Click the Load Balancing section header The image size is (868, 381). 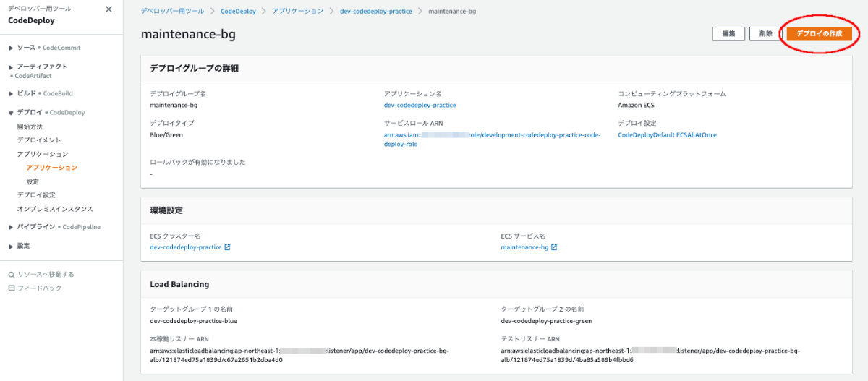pyautogui.click(x=179, y=285)
